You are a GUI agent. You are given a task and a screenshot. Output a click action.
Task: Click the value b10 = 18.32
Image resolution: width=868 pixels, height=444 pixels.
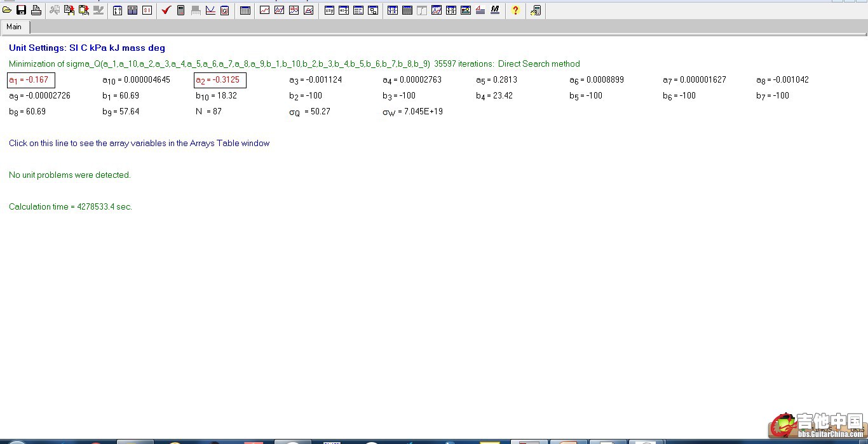(216, 96)
